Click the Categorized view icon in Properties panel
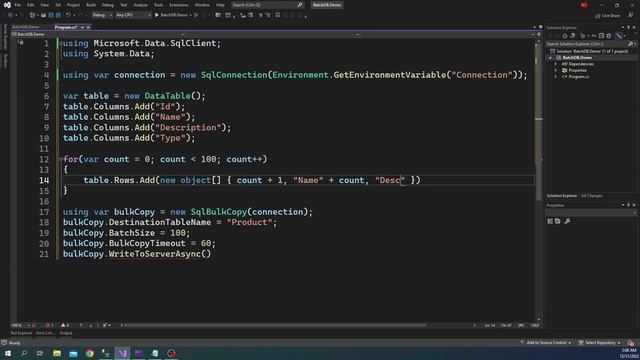Image resolution: width=640 pixels, height=360 pixels. (x=550, y=221)
